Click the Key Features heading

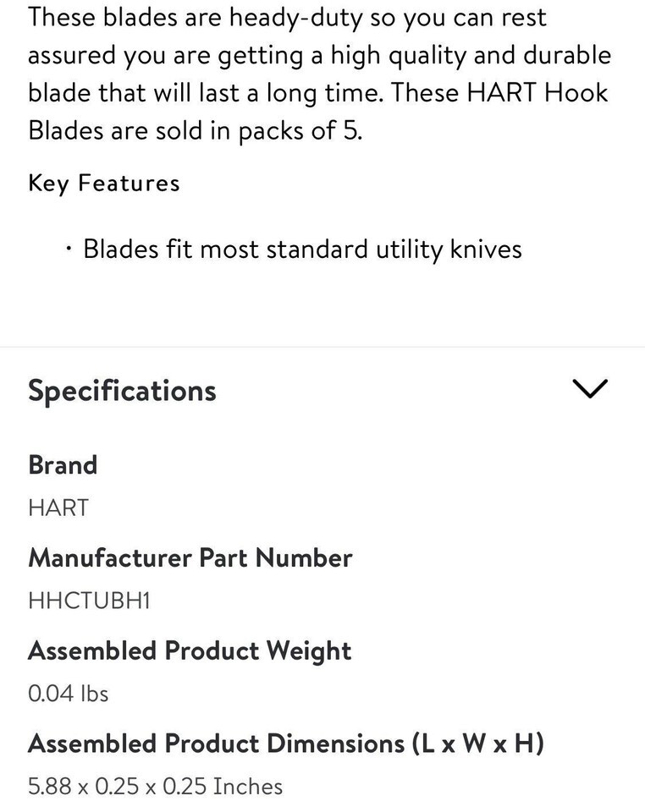[x=103, y=183]
